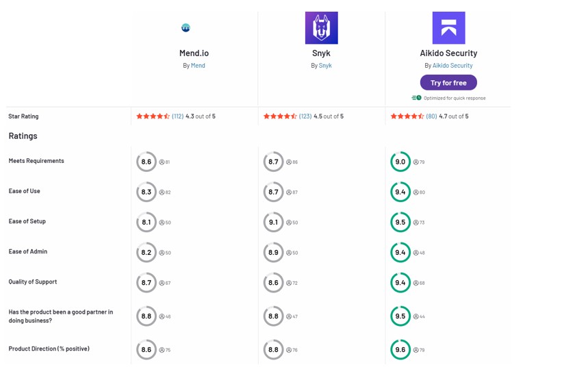Click the Mend.io product name
This screenshot has height=378, width=588.
click(x=194, y=53)
